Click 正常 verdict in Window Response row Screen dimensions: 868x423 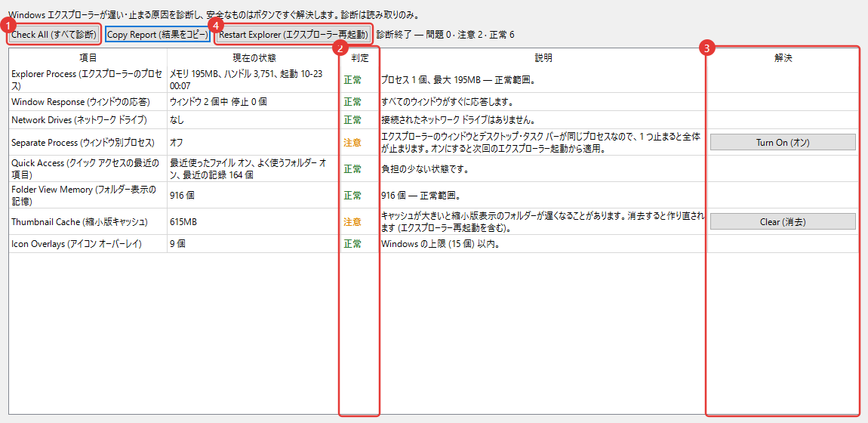[x=352, y=102]
